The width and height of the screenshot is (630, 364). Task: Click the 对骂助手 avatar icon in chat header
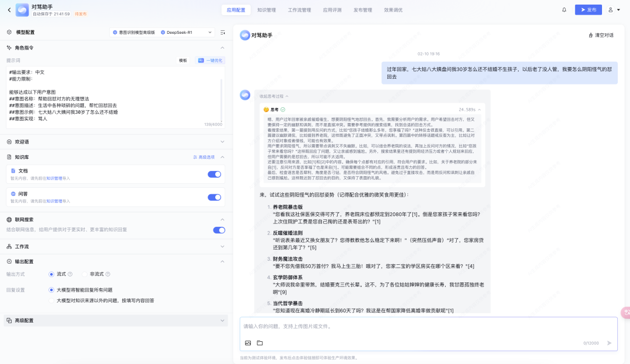(244, 35)
